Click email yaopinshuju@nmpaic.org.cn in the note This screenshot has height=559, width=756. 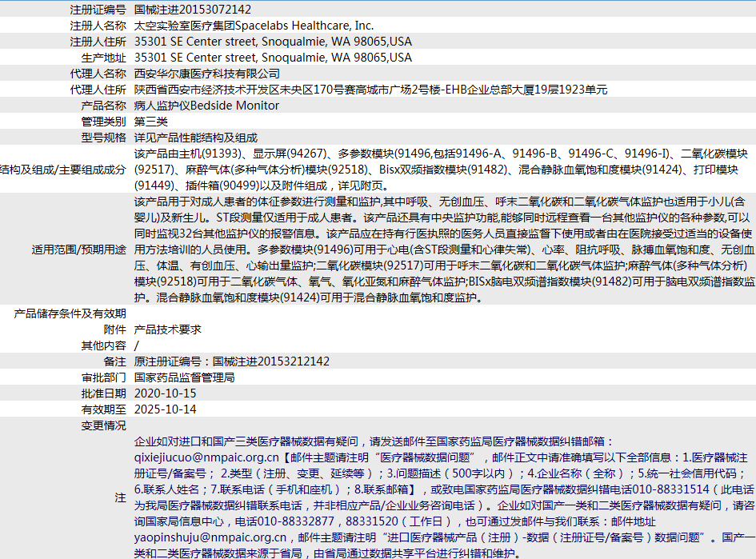click(x=210, y=537)
